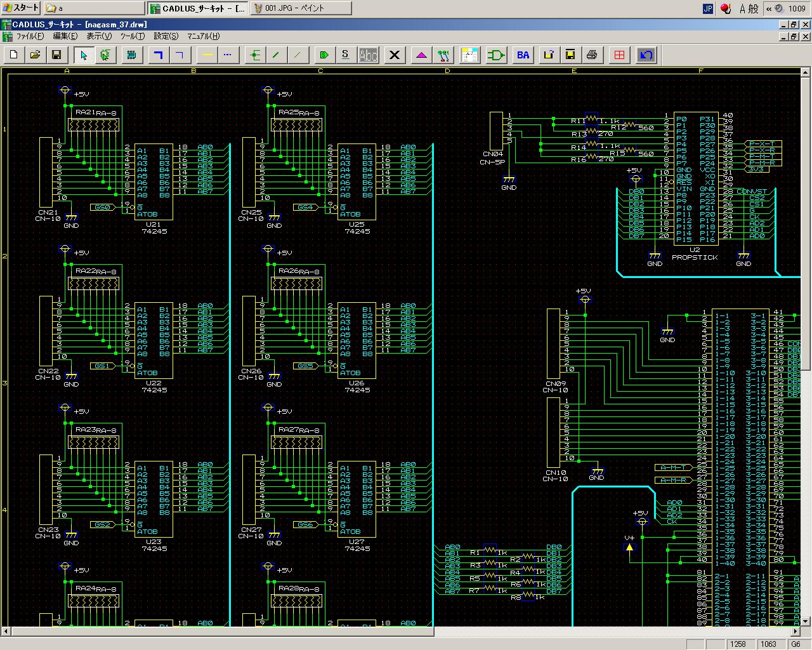Print the schematic using the printer icon
This screenshot has height=650, width=812.
click(x=592, y=55)
